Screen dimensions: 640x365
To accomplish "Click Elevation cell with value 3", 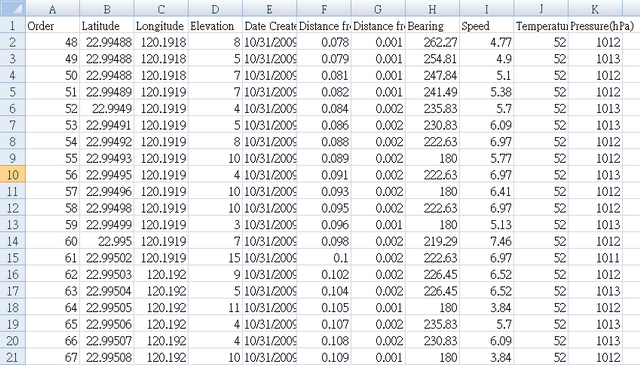I will tap(216, 224).
